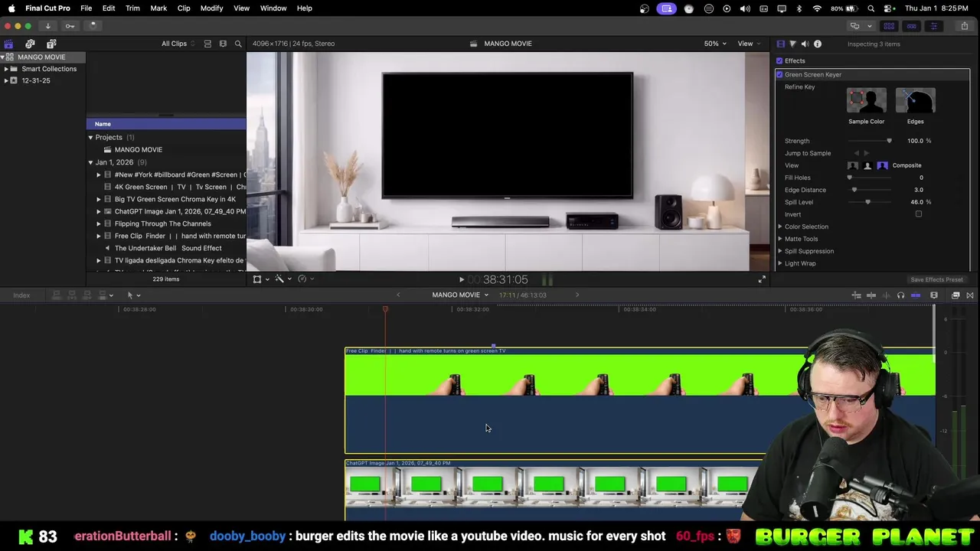This screenshot has height=551, width=980.
Task: Enter full screen viewer playback
Action: 761,279
